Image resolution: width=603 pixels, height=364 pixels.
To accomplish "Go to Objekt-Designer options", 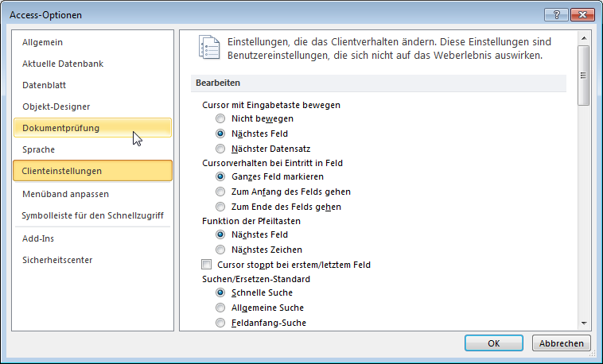I will [x=56, y=106].
